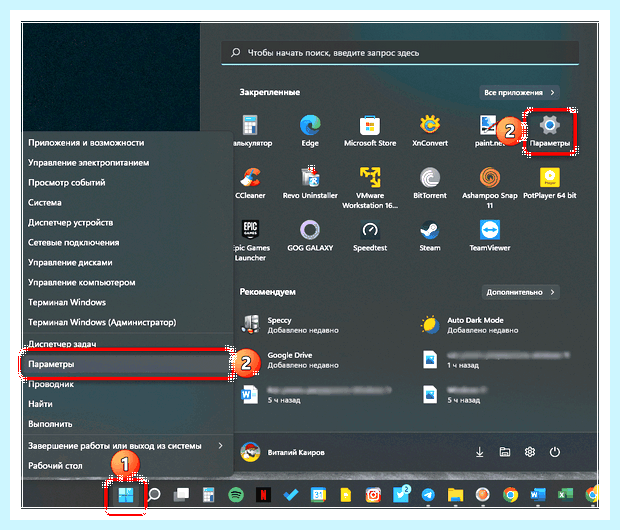The height and width of the screenshot is (530, 620).
Task: Open Microsoft Edge from pinned apps
Action: pyautogui.click(x=310, y=131)
